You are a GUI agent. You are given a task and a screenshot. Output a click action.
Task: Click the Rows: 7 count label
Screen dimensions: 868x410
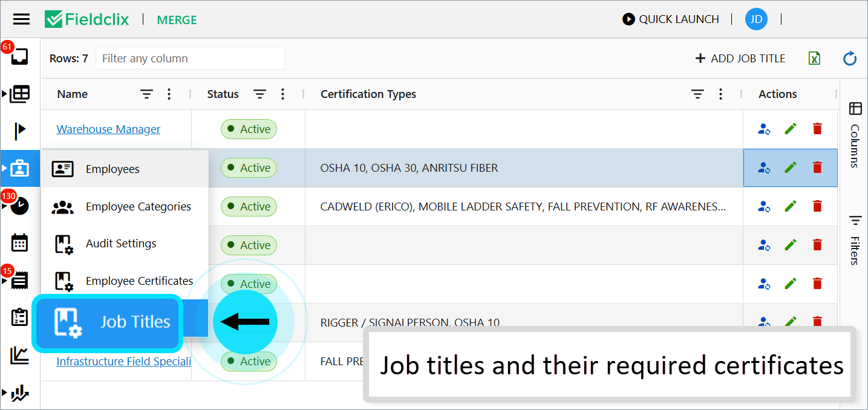click(69, 59)
